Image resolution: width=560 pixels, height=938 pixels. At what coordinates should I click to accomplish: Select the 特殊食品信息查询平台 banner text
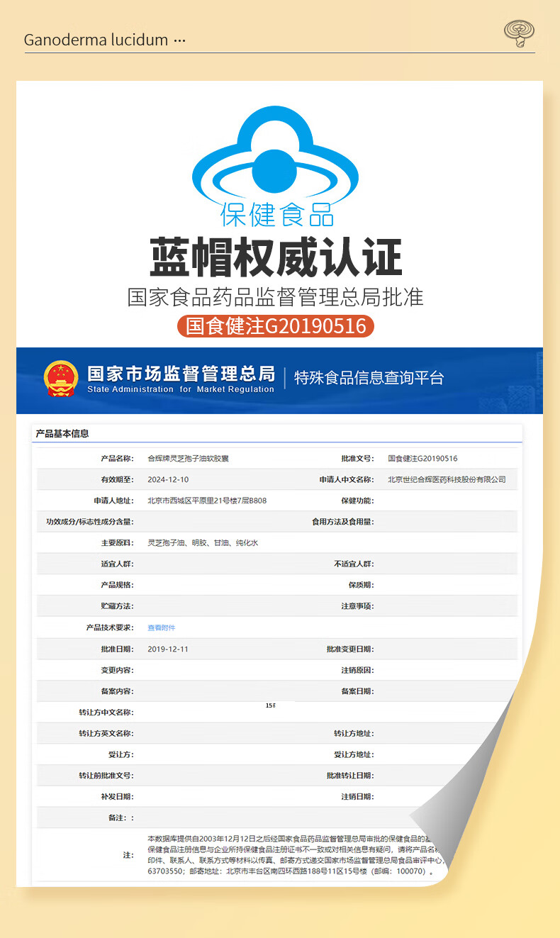(x=369, y=378)
